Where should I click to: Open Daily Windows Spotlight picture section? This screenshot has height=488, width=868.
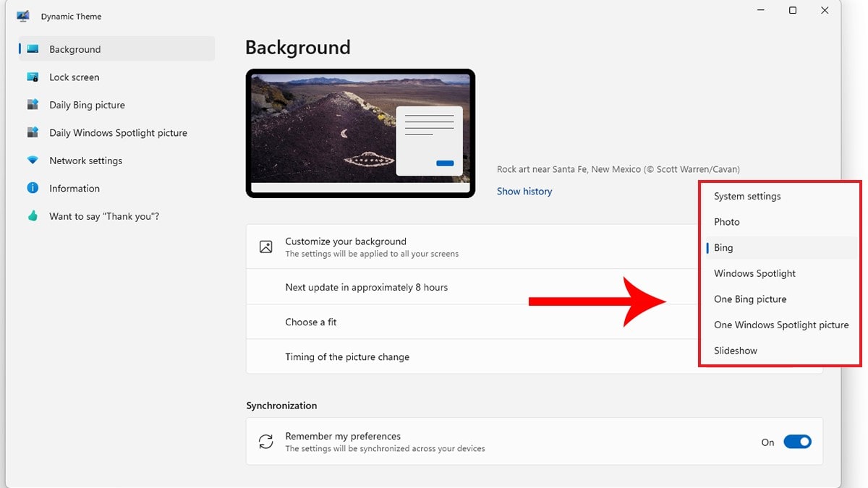pos(33,132)
